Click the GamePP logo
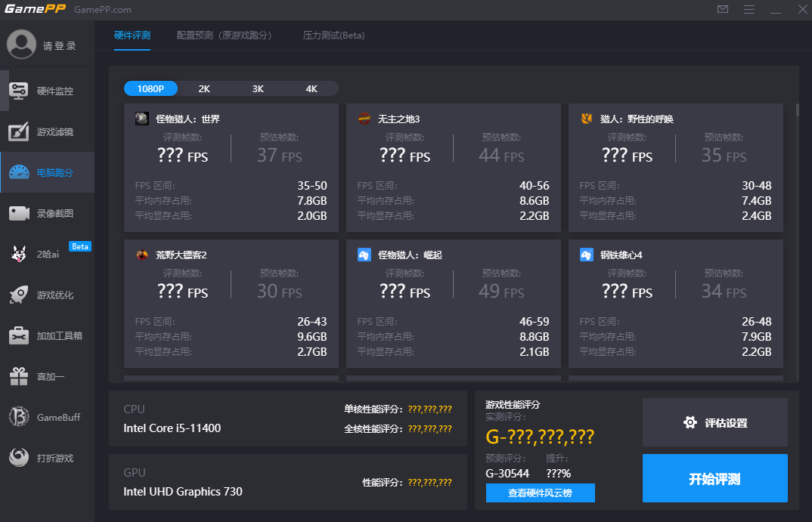This screenshot has height=522, width=812. pyautogui.click(x=36, y=9)
